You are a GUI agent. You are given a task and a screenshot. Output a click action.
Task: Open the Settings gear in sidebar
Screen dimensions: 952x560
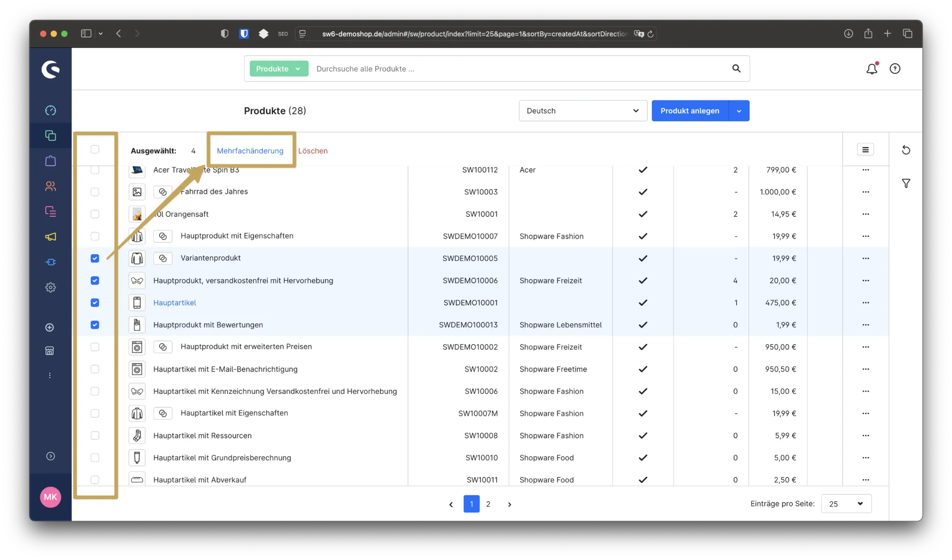pyautogui.click(x=50, y=287)
